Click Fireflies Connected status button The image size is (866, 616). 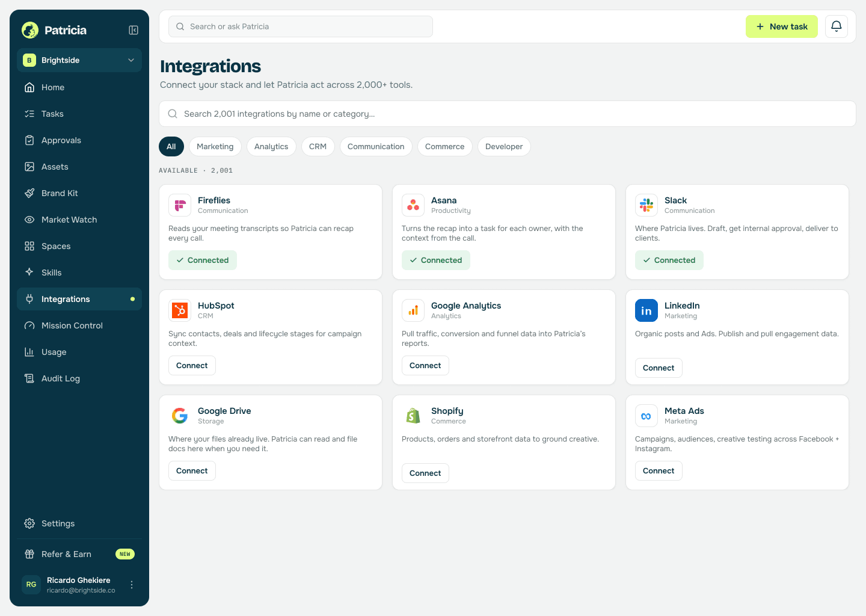click(x=203, y=260)
